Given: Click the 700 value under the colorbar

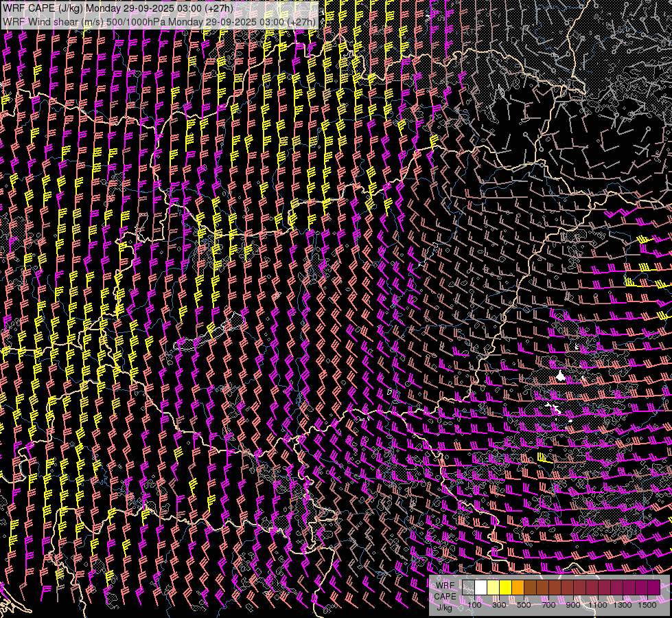Looking at the screenshot, I should 548,605.
